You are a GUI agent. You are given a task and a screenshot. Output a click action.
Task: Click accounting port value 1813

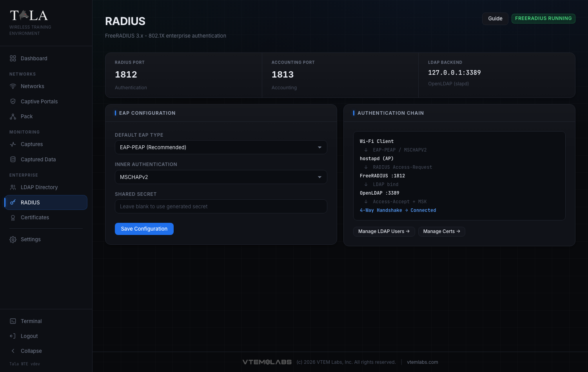click(x=283, y=74)
